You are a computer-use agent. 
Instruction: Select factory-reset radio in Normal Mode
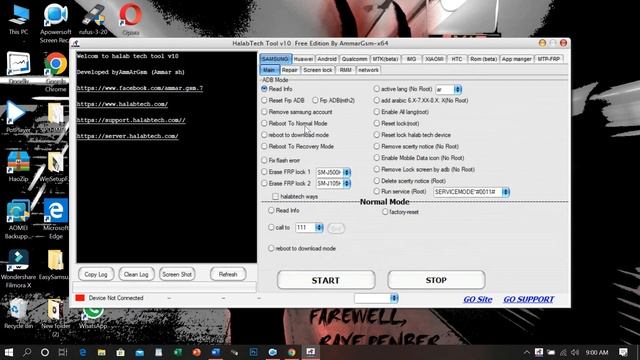pos(385,212)
